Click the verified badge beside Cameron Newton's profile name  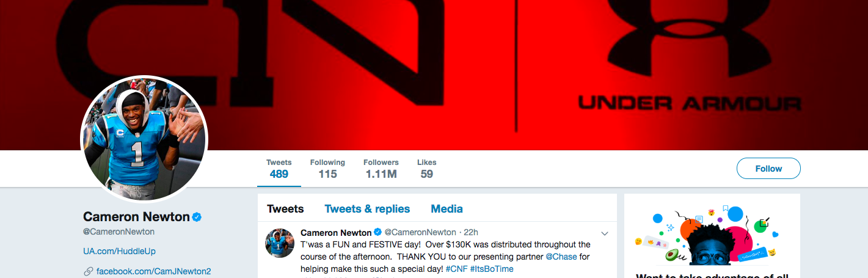coord(197,217)
